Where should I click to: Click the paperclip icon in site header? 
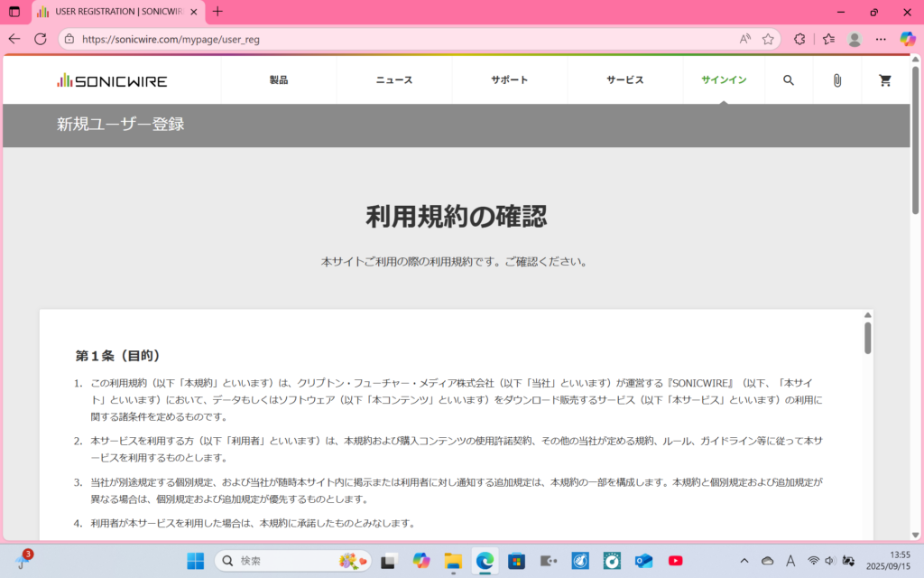point(836,80)
